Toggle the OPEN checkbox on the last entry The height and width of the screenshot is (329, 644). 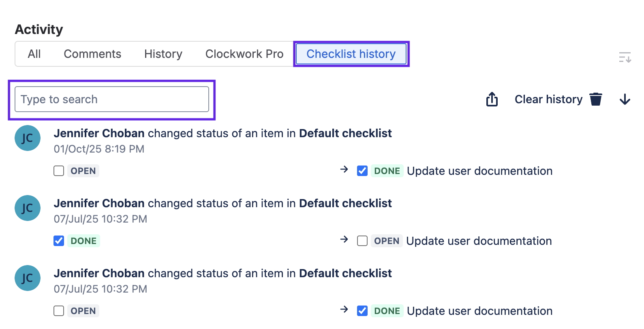59,311
